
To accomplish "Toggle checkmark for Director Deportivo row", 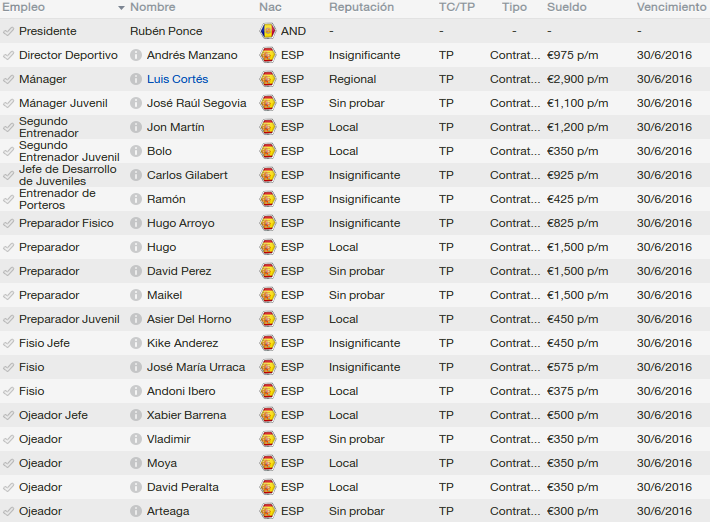I will [x=8, y=55].
